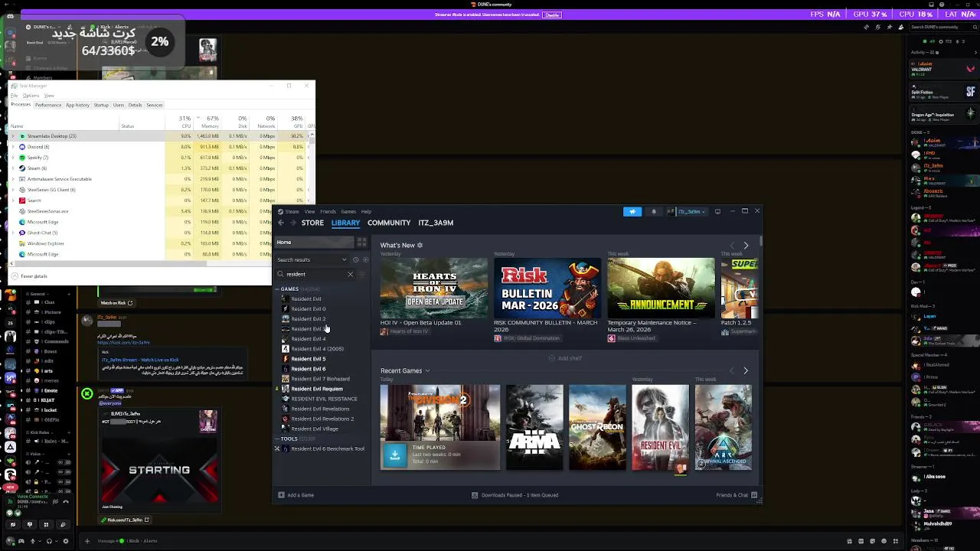Open library filter options icon
Viewport: 980px width, 551px height.
point(361,274)
